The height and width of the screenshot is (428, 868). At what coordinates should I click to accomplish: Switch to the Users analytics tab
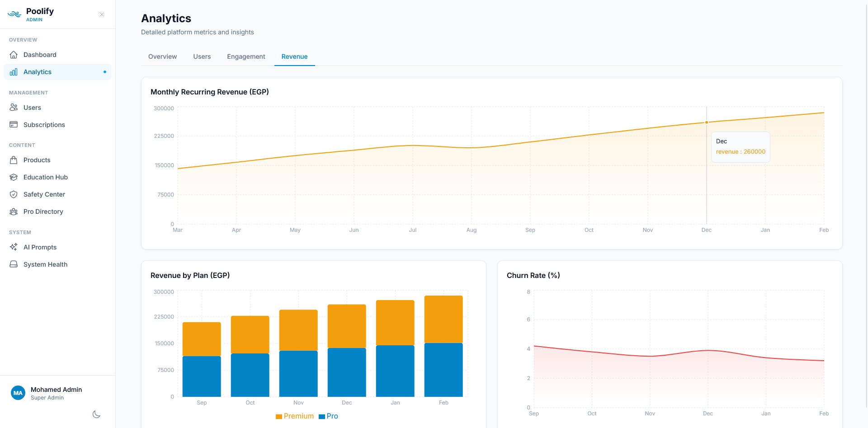tap(202, 56)
